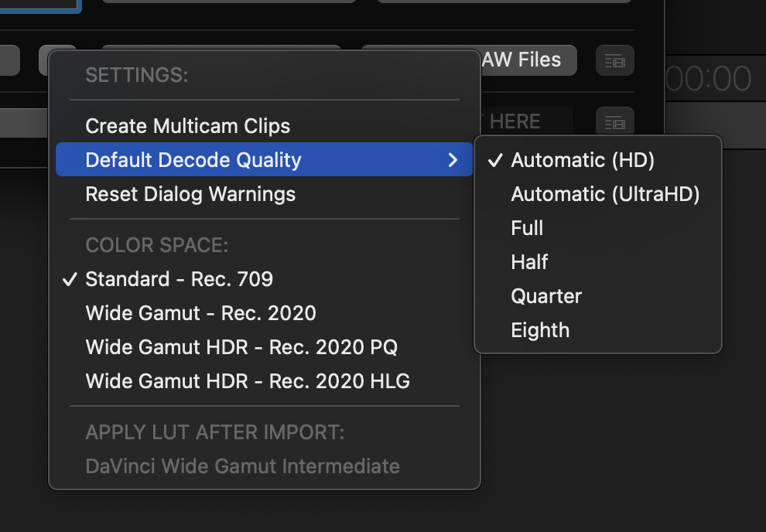Choose Quarter decode quality
This screenshot has height=532, width=766.
coord(546,296)
